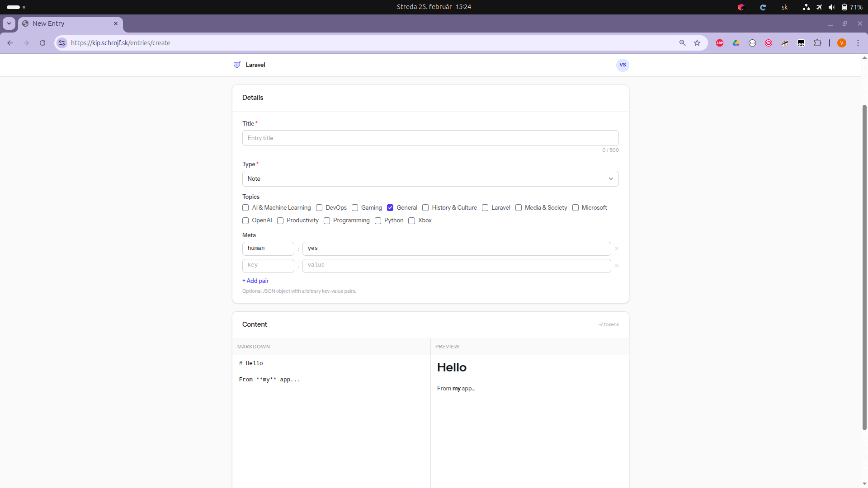
Task: Click the Laravel brand link
Action: click(255, 65)
